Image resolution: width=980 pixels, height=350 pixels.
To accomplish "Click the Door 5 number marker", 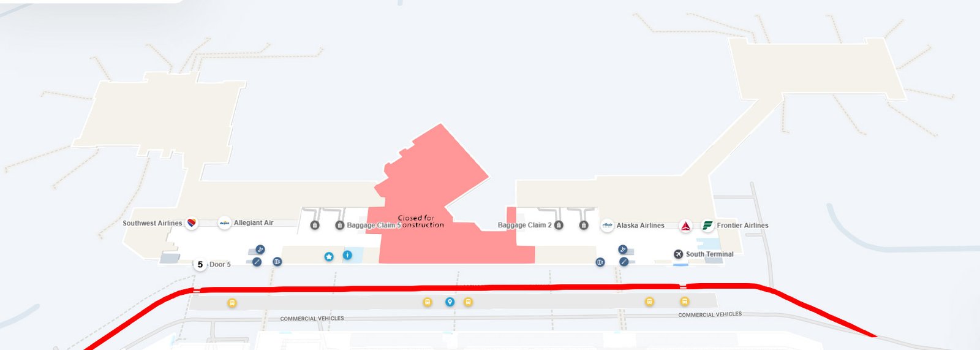I will click(x=200, y=265).
